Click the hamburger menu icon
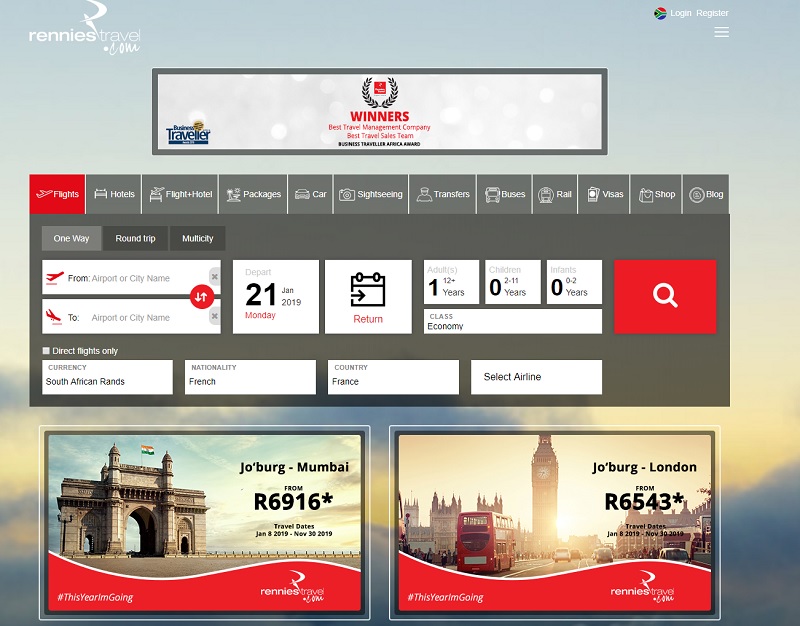The image size is (800, 626). [721, 32]
